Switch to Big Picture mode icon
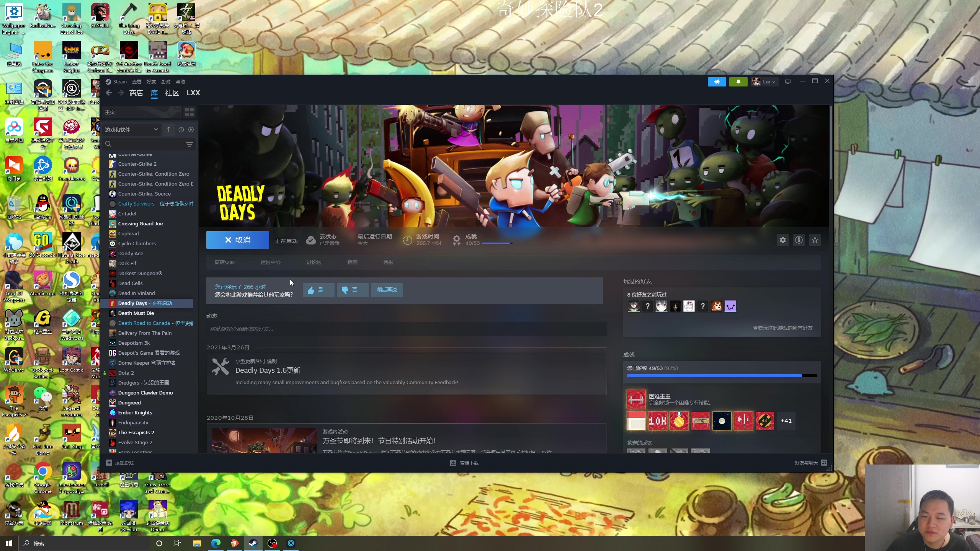This screenshot has height=551, width=980. (x=788, y=82)
